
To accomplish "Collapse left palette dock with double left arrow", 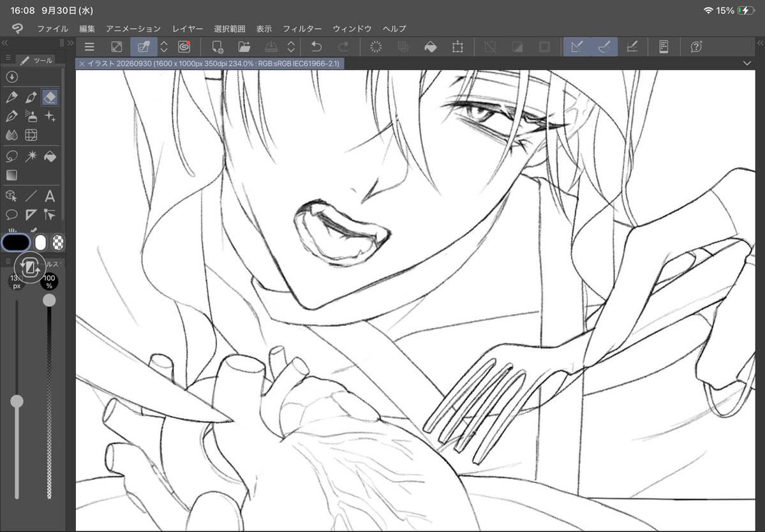I will [x=4, y=43].
